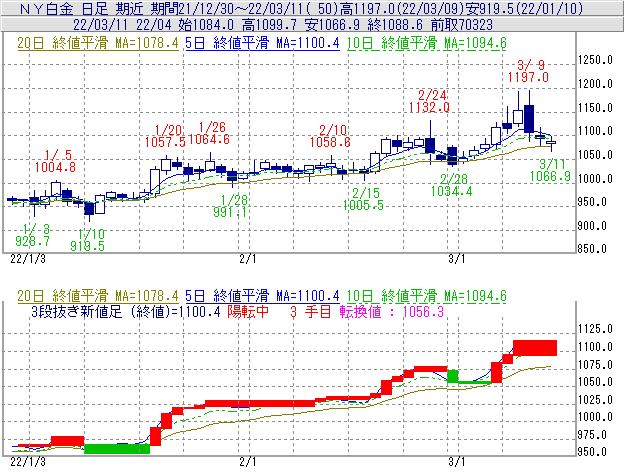Select 10日 MA=1094.6 legend in the 新値足 chart
Image resolution: width=624 pixels, height=475 pixels.
coord(427,296)
